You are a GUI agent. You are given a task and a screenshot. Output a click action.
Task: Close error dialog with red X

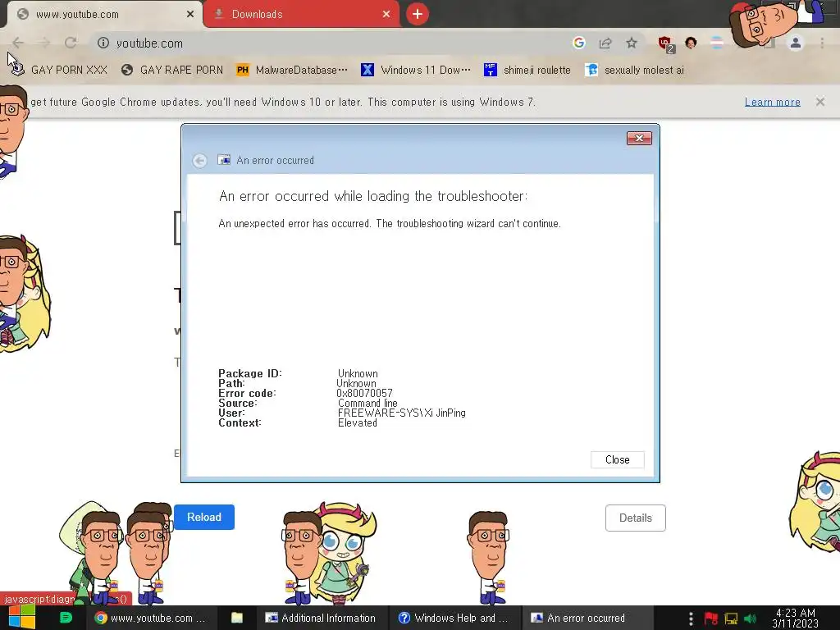click(x=639, y=138)
